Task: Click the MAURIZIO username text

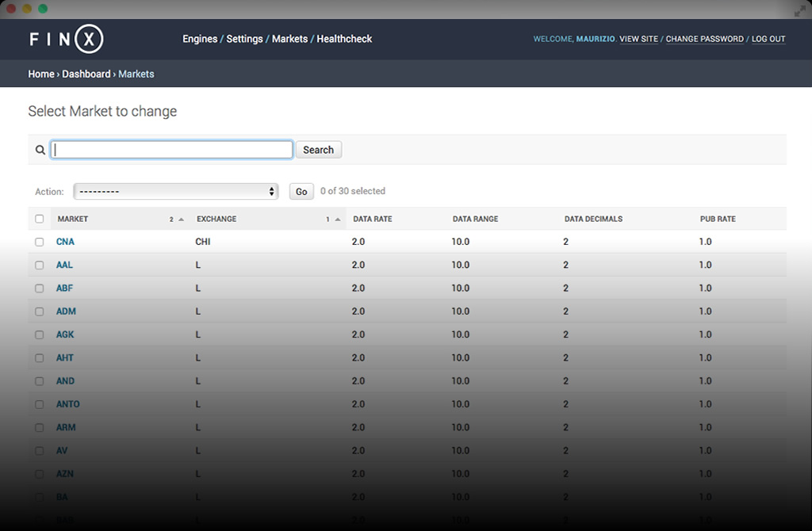Action: click(596, 39)
